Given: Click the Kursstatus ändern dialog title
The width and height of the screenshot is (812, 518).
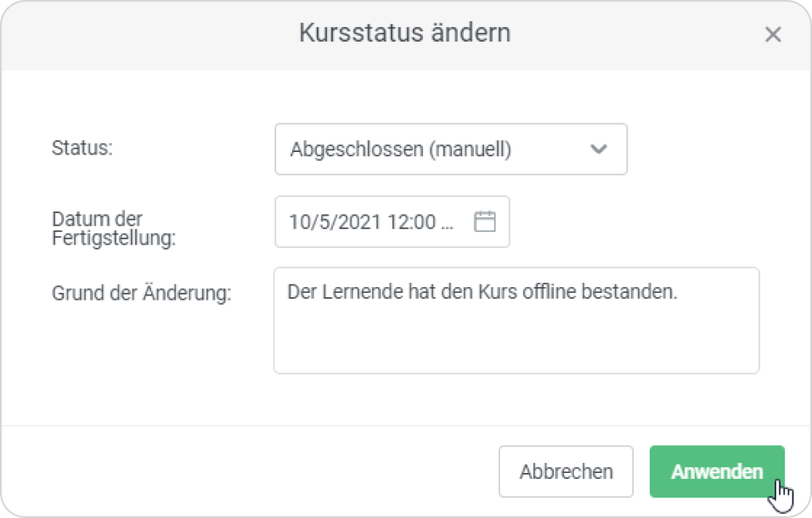Looking at the screenshot, I should pyautogui.click(x=404, y=34).
